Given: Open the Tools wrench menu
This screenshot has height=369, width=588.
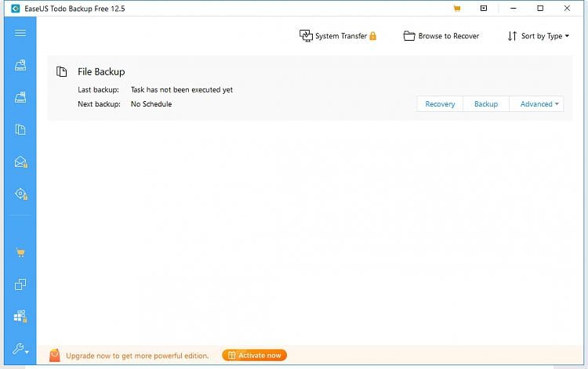Looking at the screenshot, I should pos(20,349).
